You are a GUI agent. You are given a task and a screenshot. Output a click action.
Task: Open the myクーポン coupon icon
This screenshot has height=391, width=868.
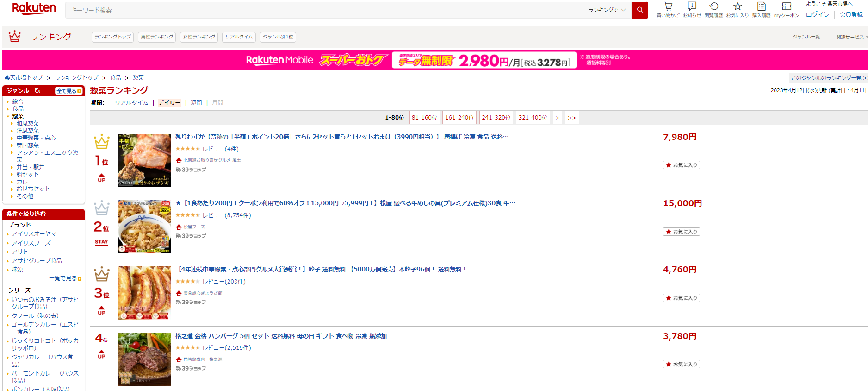787,6
